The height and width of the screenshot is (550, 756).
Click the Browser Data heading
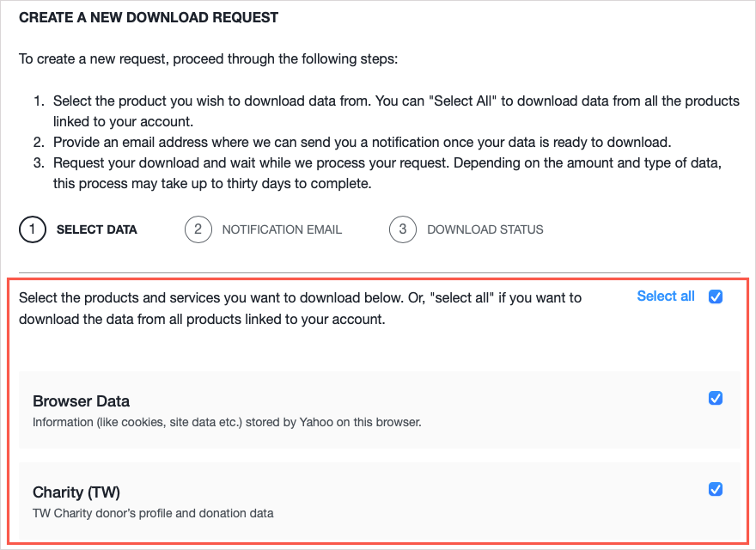(x=81, y=401)
